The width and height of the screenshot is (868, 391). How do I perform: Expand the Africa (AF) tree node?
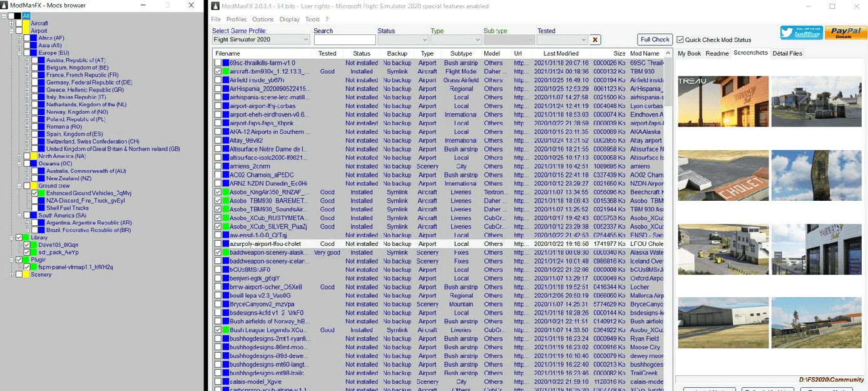pos(19,38)
